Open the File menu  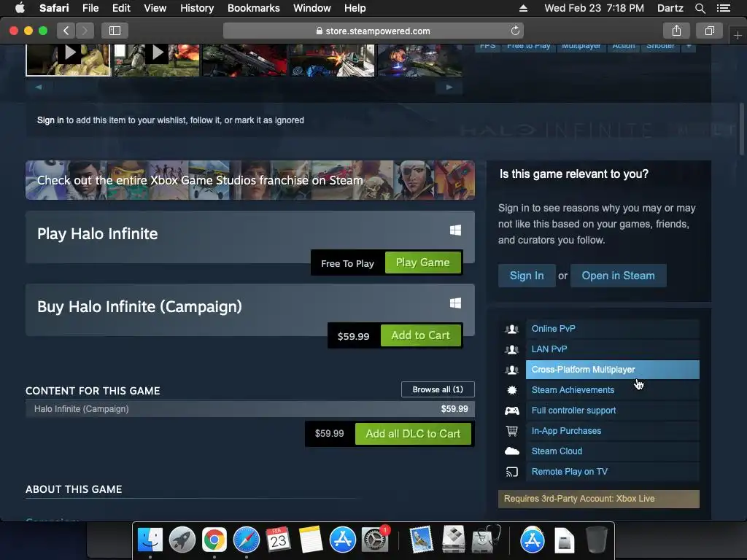90,8
